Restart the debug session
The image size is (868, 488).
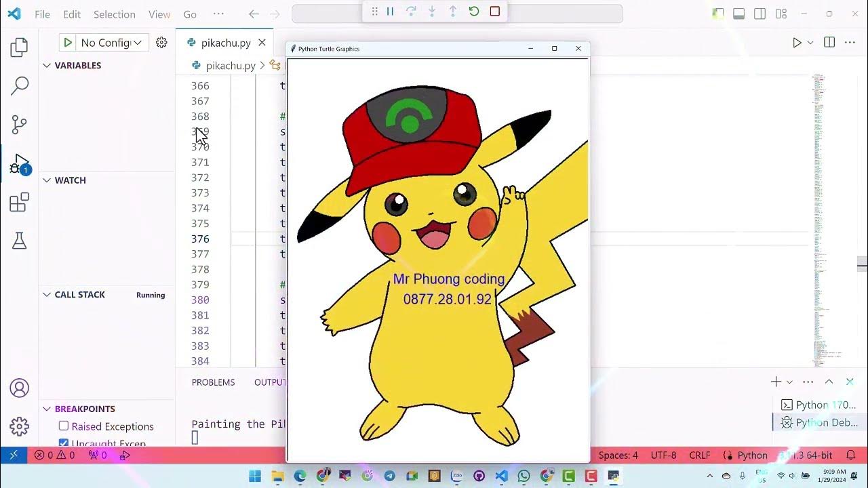pyautogui.click(x=474, y=11)
